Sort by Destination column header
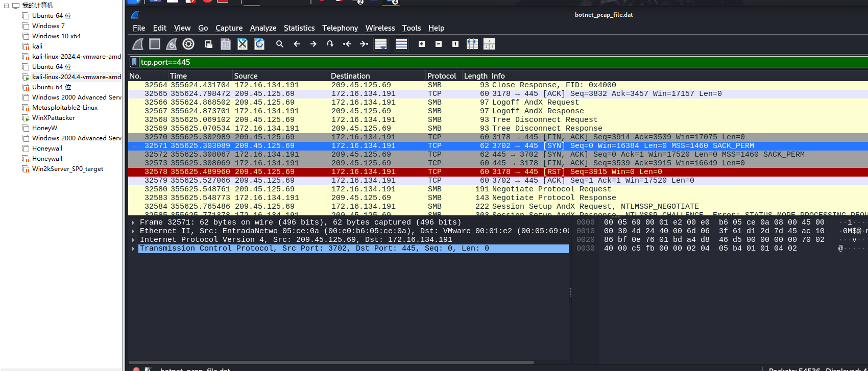The image size is (868, 371). point(377,76)
